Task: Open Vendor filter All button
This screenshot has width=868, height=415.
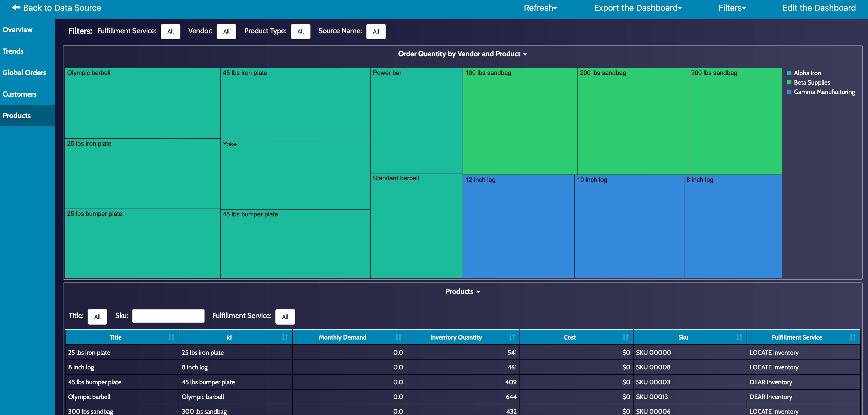Action: pos(226,31)
